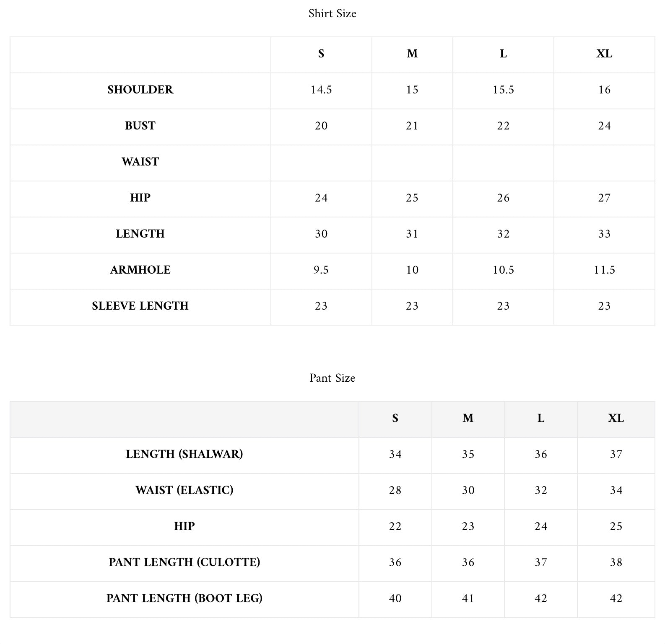Viewport: 665px width, 644px height.
Task: Select the pant L column header
Action: click(x=541, y=418)
